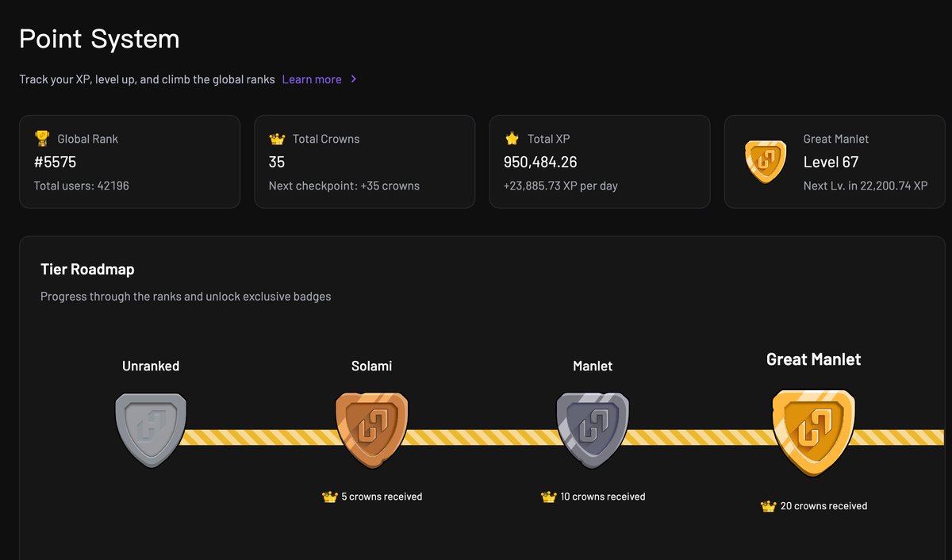Select the bronze Solami shield badge
The height and width of the screenshot is (560, 952).
pyautogui.click(x=371, y=429)
